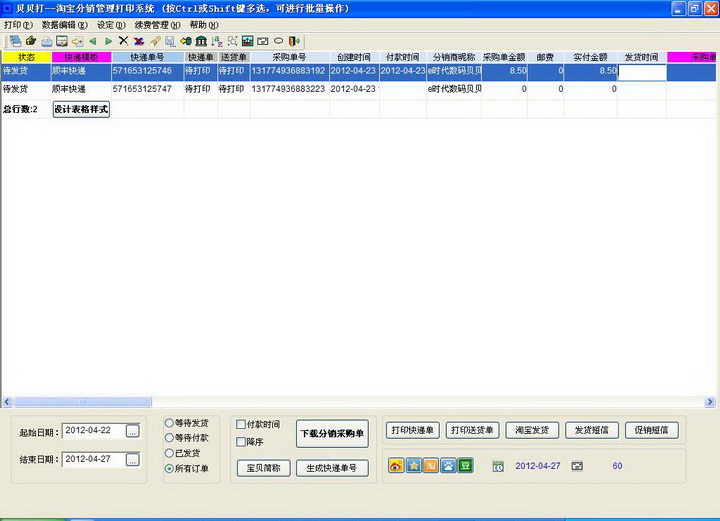The height and width of the screenshot is (521, 720).
Task: Click the 下载分销采购单 button
Action: pyautogui.click(x=333, y=434)
